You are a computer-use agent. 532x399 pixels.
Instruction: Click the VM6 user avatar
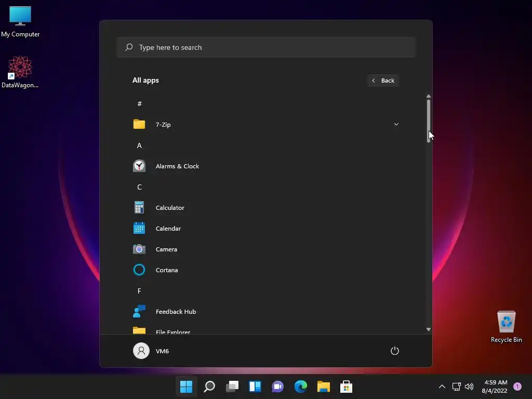pyautogui.click(x=141, y=351)
